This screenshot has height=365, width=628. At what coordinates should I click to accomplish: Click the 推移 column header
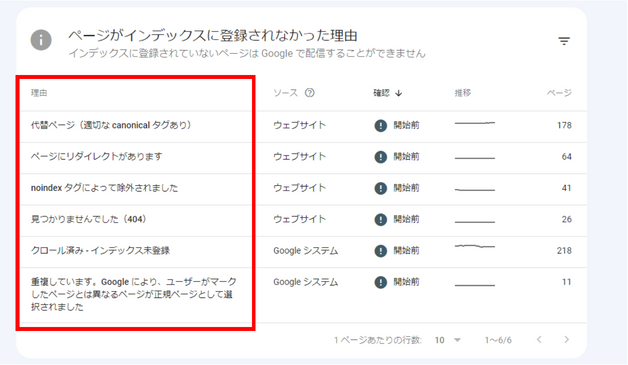[463, 93]
